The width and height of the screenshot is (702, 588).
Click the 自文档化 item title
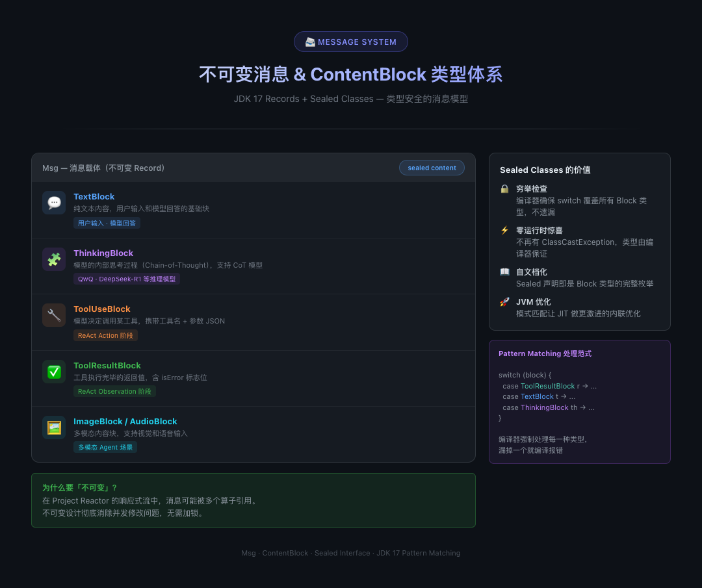coord(532,272)
